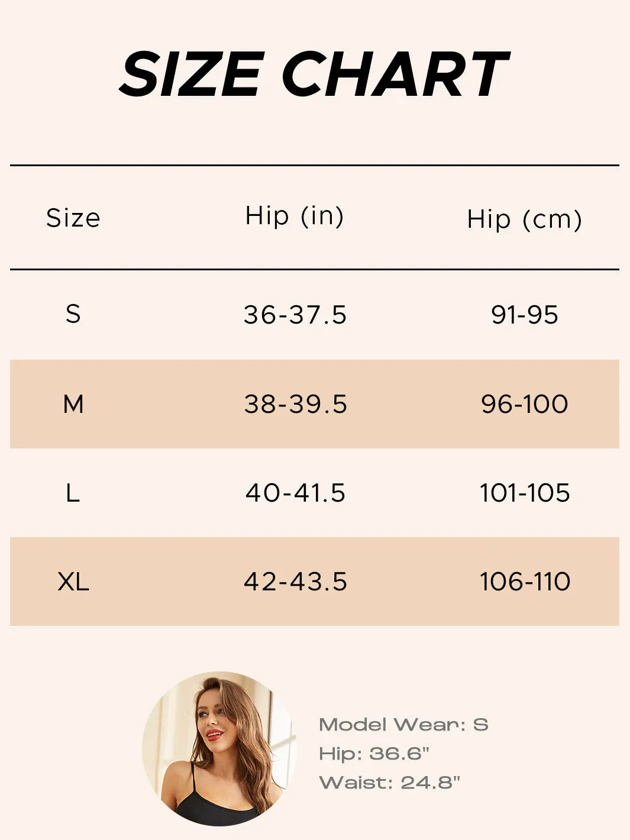This screenshot has height=840, width=630.
Task: Click the 36-37.5 inch hip value
Action: click(295, 315)
